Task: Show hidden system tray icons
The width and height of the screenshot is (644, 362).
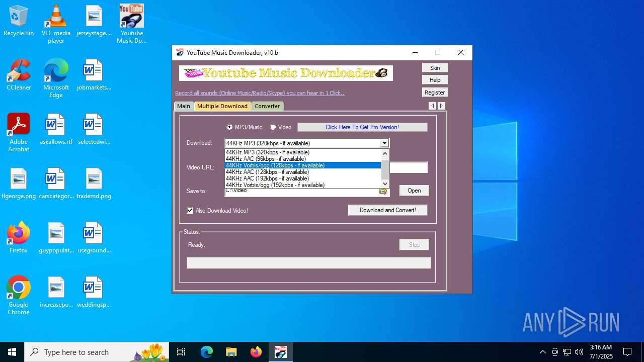Action: click(x=542, y=352)
